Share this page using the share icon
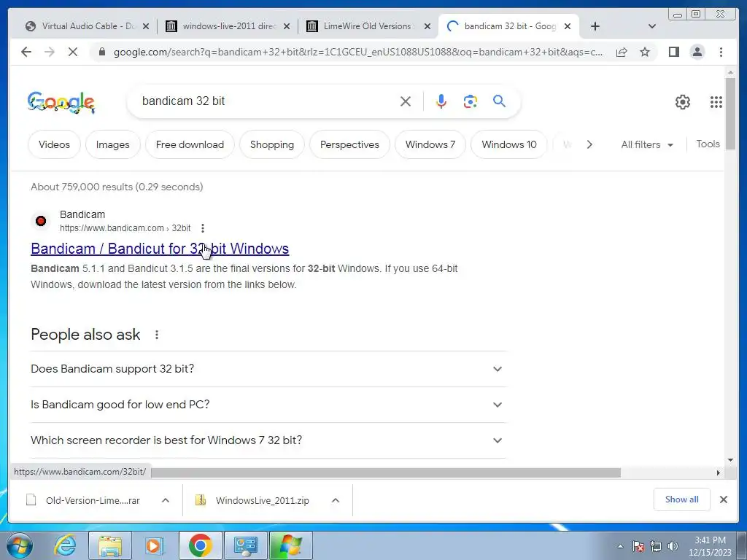 tap(622, 52)
